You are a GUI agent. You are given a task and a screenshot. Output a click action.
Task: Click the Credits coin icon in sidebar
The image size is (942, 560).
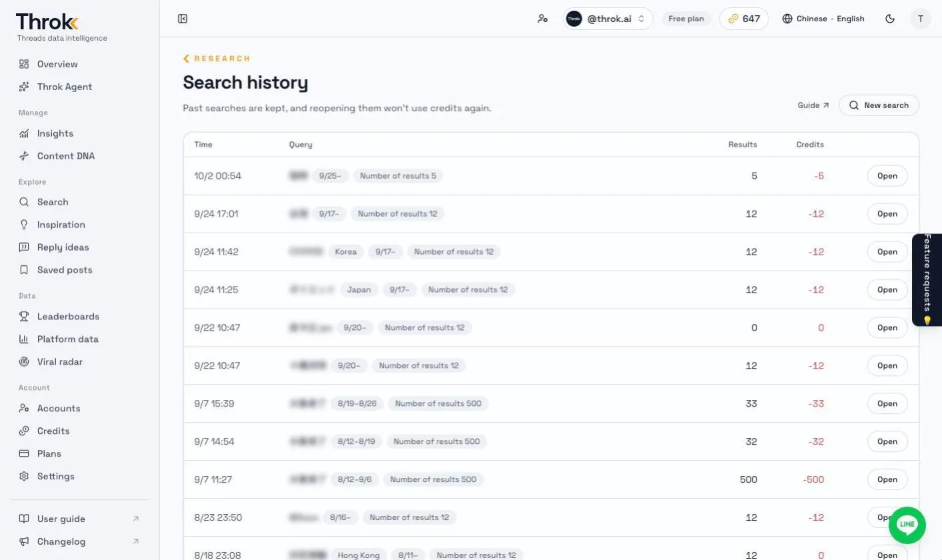coord(24,431)
